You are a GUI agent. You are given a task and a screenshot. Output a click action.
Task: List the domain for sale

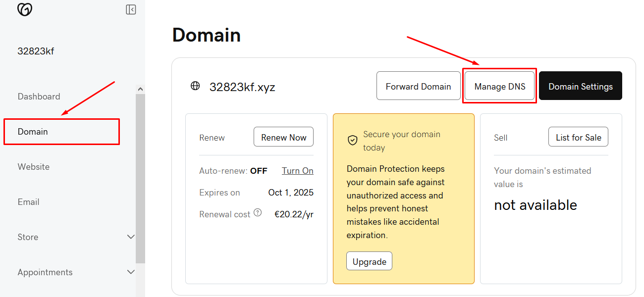[578, 137]
